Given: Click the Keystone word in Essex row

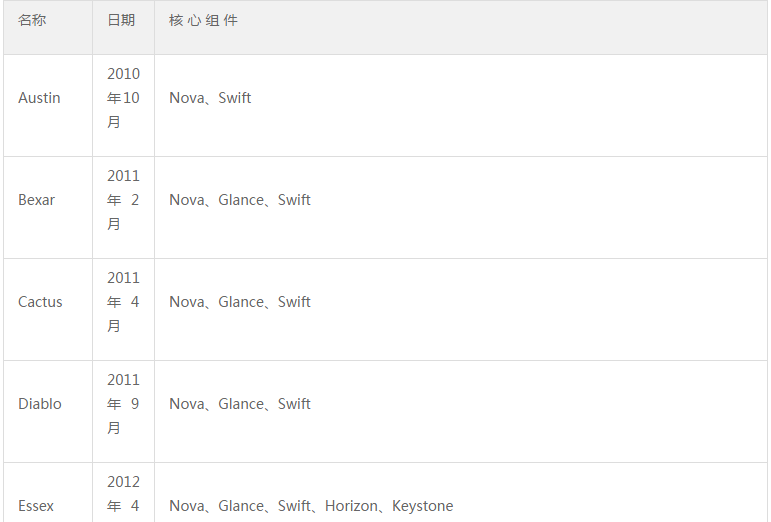Looking at the screenshot, I should click(423, 506).
